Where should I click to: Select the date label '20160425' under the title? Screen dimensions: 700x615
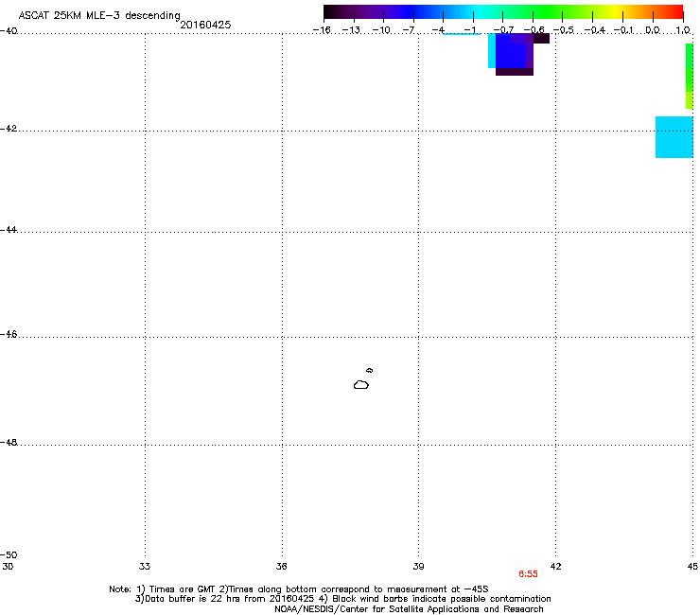coord(205,25)
